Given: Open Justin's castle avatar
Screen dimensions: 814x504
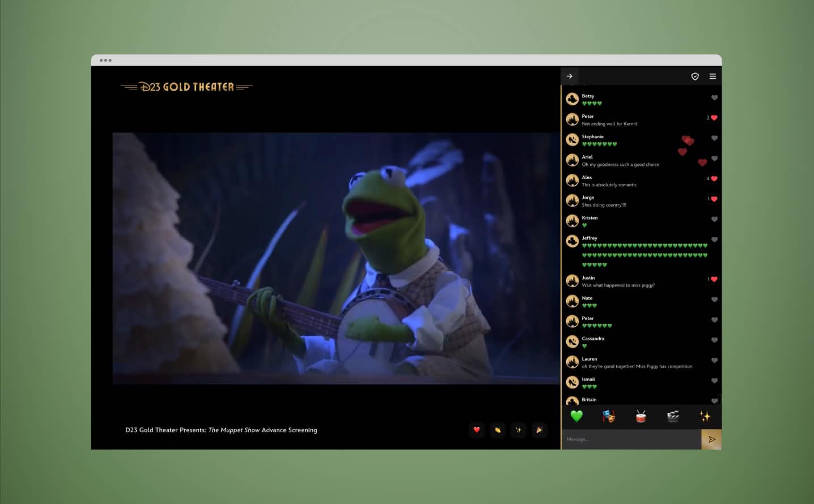Looking at the screenshot, I should tap(573, 281).
